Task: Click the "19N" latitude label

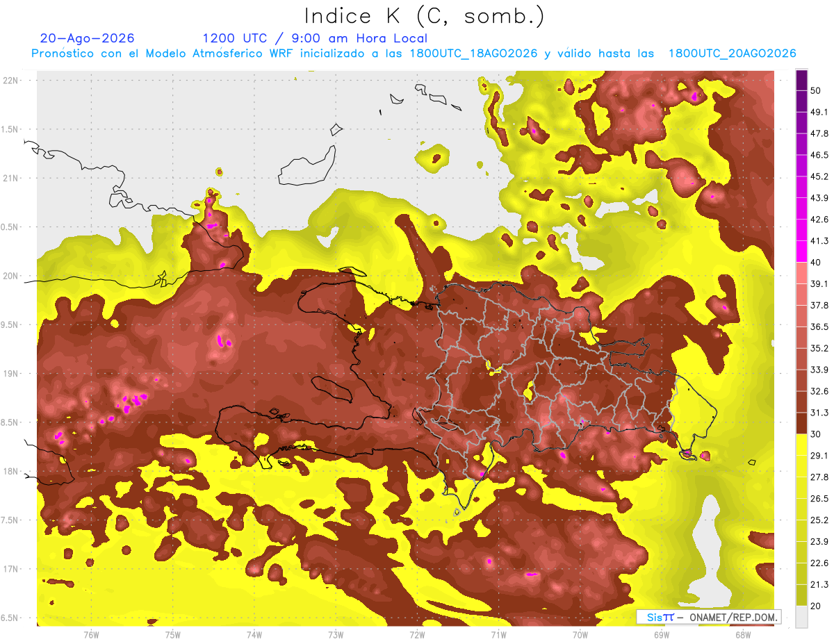Action: tap(12, 373)
